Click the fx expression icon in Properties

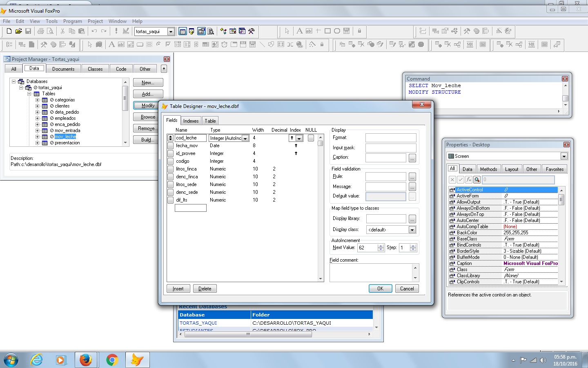point(469,180)
